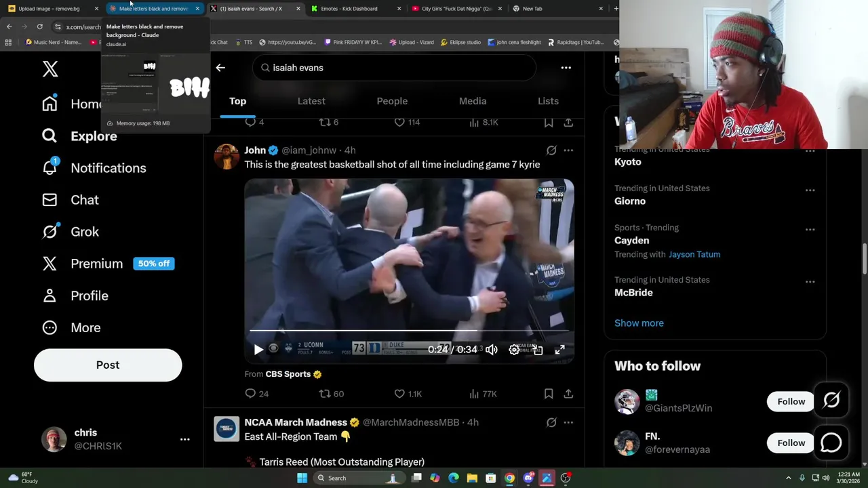
Task: Bookmark John's basketball post
Action: click(549, 394)
